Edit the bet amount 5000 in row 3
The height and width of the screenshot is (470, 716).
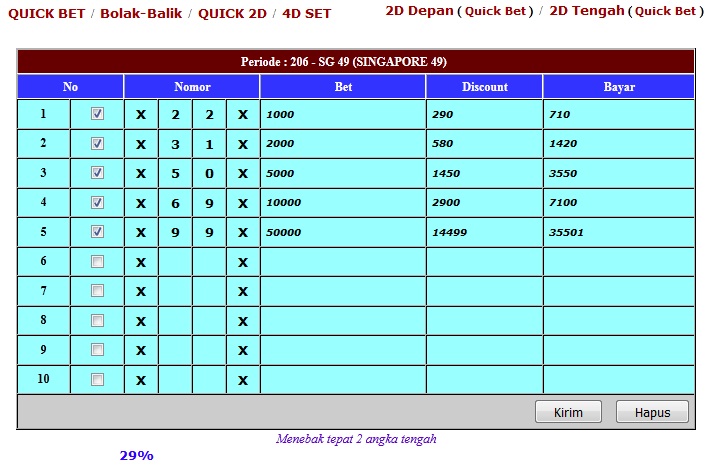tap(343, 174)
